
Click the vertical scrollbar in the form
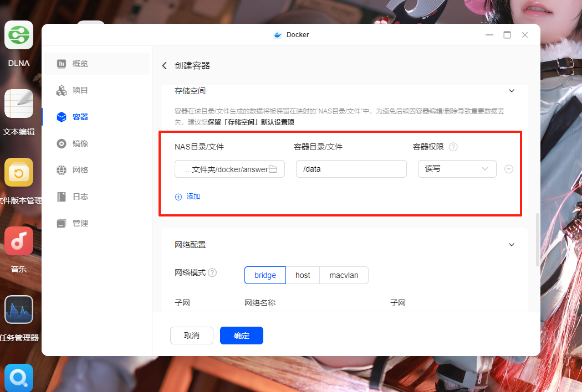pos(537,240)
